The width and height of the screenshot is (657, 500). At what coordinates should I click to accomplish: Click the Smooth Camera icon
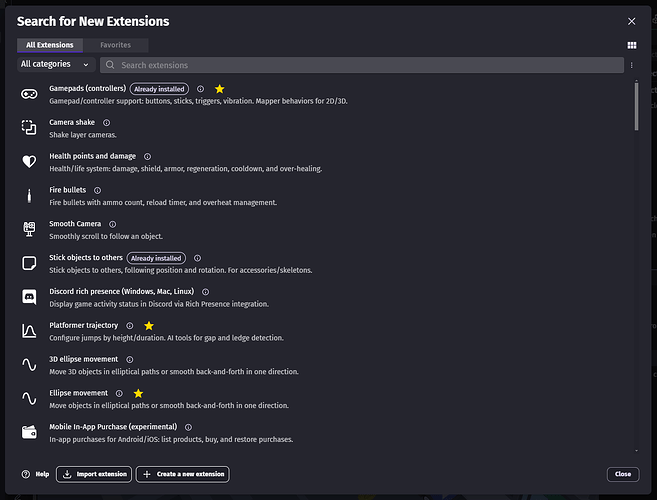pyautogui.click(x=29, y=229)
